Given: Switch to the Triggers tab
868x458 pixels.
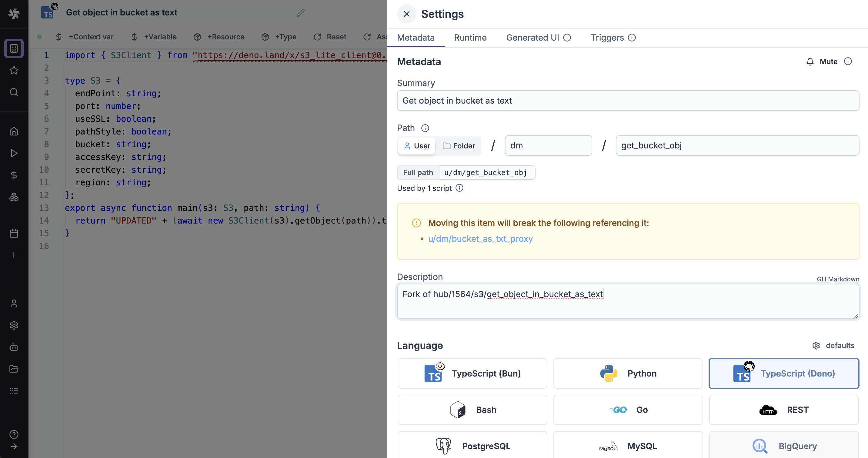Looking at the screenshot, I should (x=607, y=38).
